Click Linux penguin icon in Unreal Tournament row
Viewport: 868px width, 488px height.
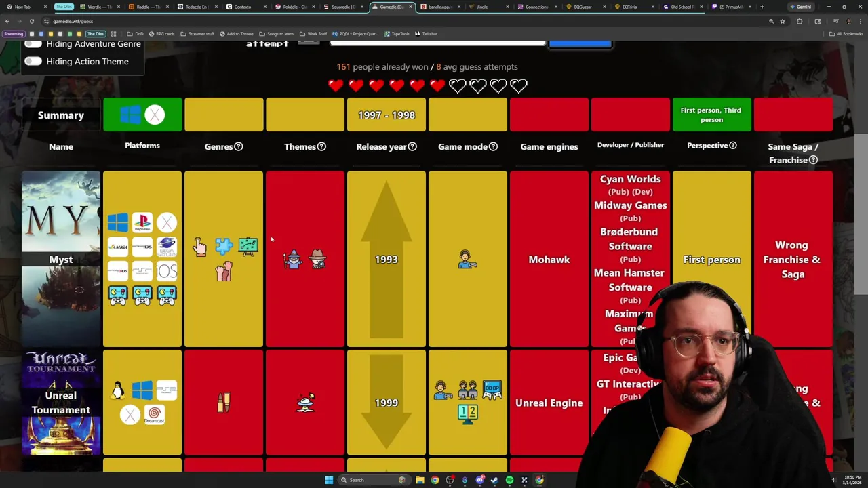tap(118, 390)
